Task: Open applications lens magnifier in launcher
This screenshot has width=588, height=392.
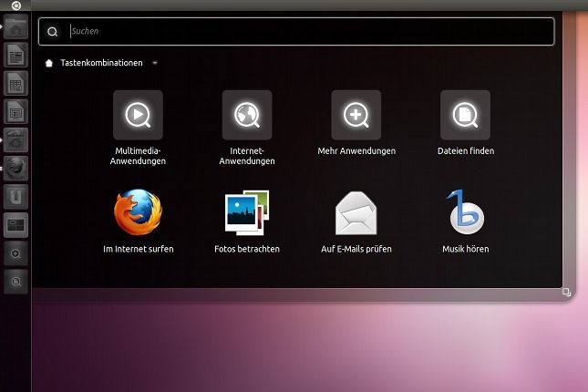Action: coord(15,253)
